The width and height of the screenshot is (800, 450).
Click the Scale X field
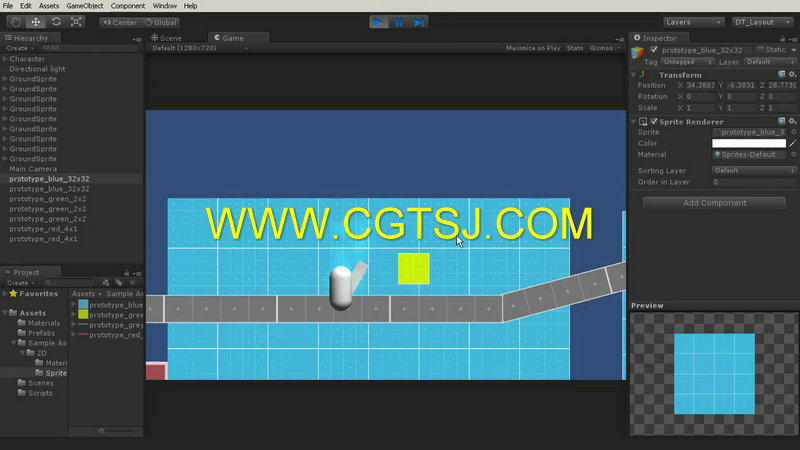tap(699, 108)
